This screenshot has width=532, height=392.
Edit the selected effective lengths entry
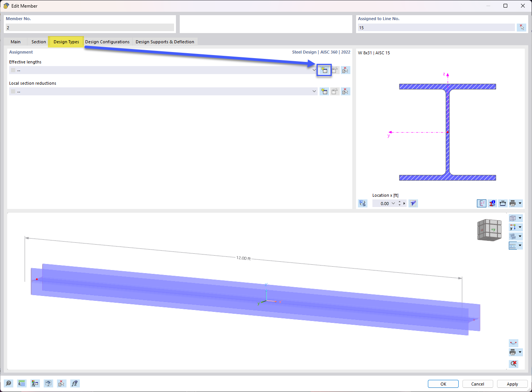pyautogui.click(x=335, y=70)
